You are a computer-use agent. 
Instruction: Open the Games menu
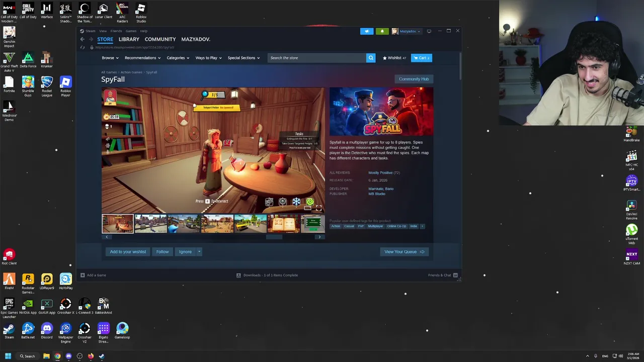coord(131,31)
